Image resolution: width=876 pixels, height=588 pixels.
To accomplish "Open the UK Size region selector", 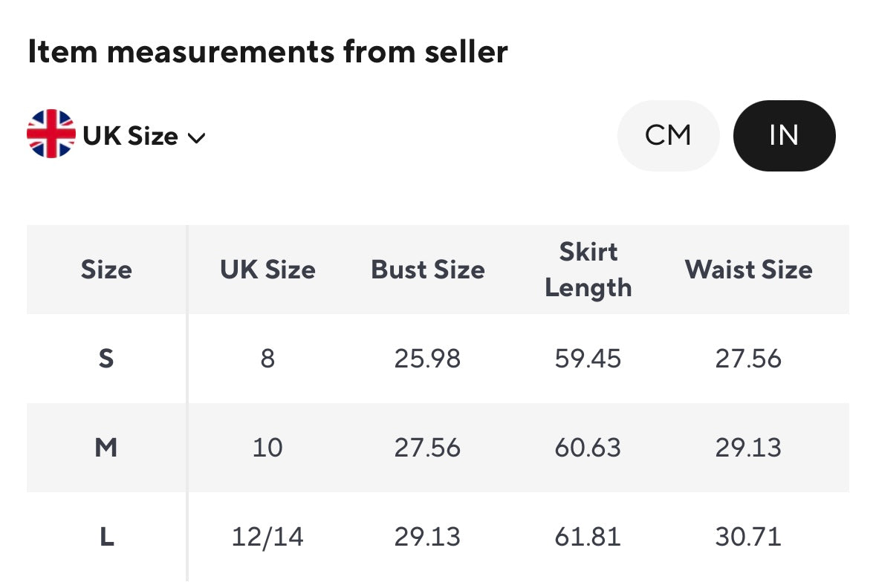I will pyautogui.click(x=131, y=137).
